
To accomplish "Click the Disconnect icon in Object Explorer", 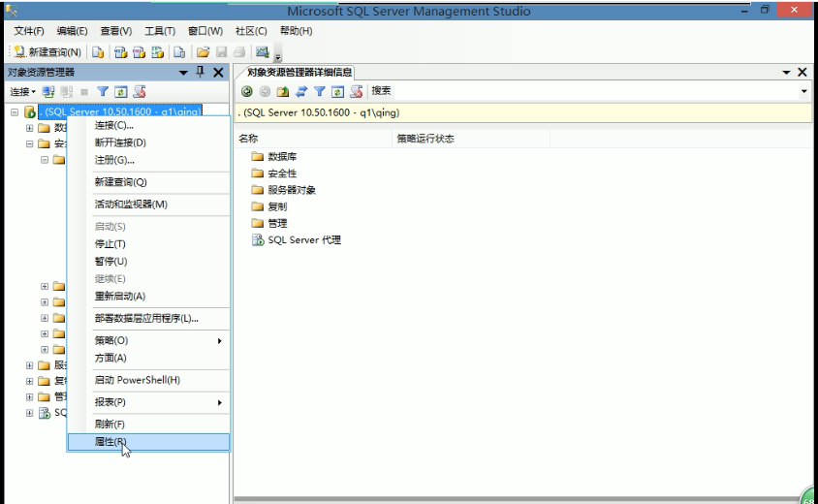I will 66,92.
